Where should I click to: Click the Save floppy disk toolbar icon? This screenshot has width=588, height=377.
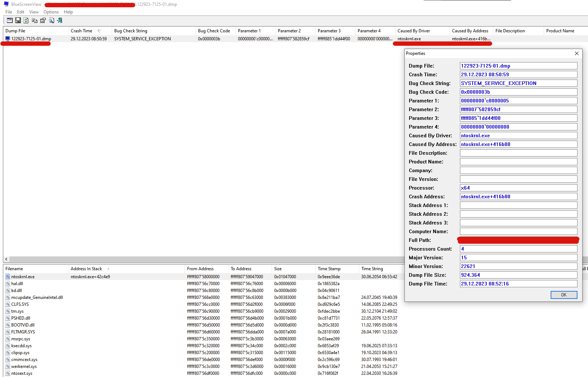(x=18, y=21)
